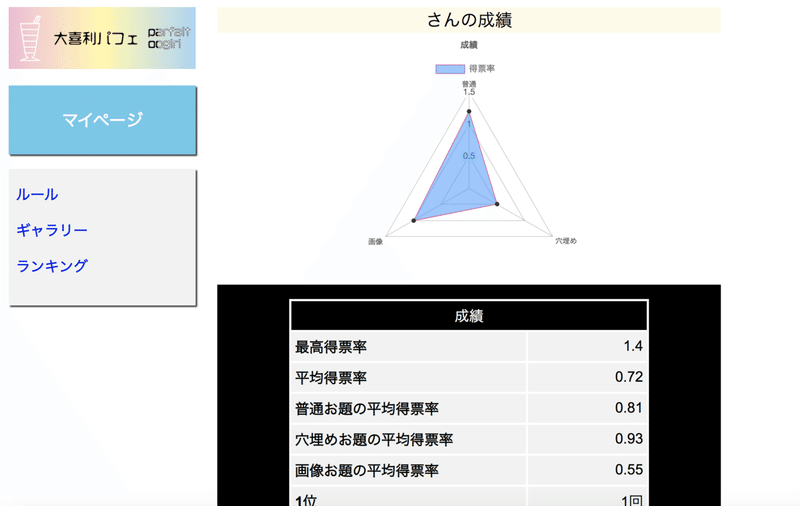Select the value 0.55 cell
Image resolution: width=800 pixels, height=506 pixels.
coord(587,470)
